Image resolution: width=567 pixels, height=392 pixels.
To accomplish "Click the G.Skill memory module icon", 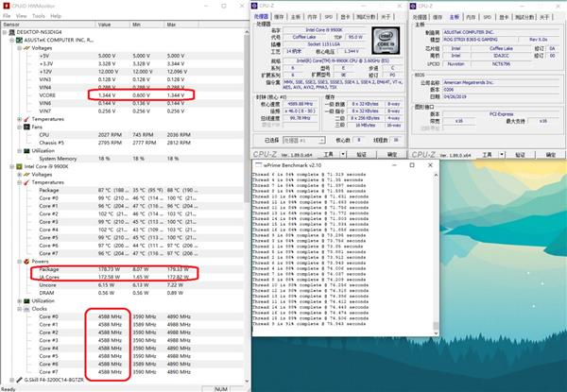I will 20,380.
